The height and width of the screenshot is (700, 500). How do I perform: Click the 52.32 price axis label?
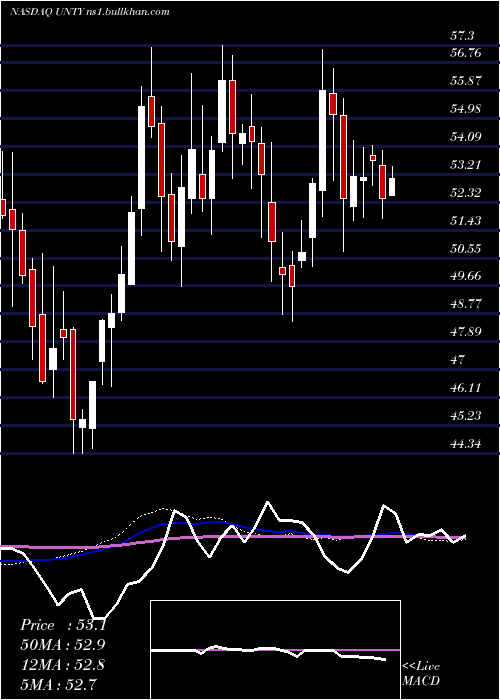(x=467, y=192)
